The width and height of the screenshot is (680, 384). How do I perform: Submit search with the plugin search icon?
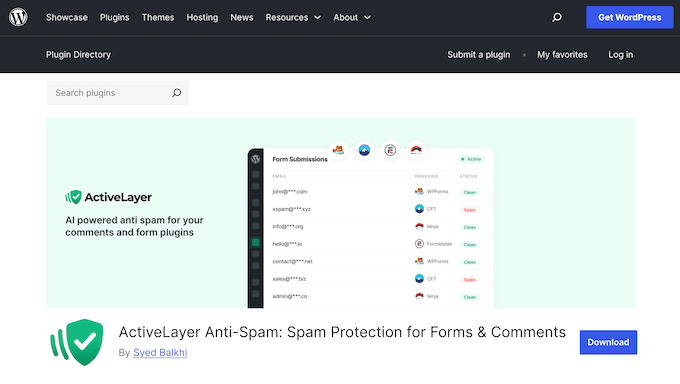tap(177, 93)
